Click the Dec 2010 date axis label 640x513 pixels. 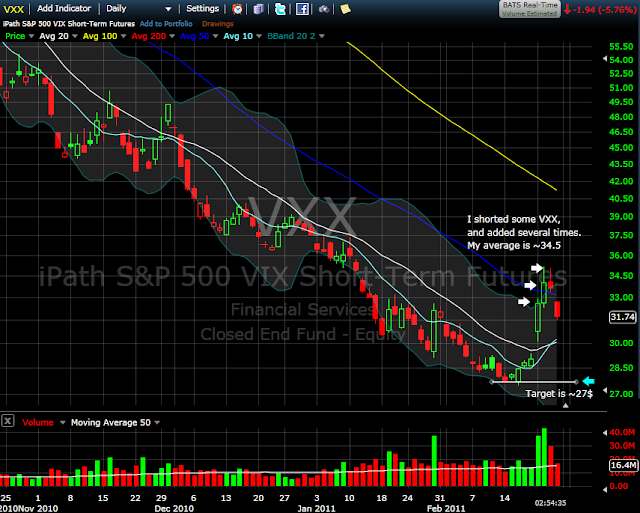click(x=174, y=509)
